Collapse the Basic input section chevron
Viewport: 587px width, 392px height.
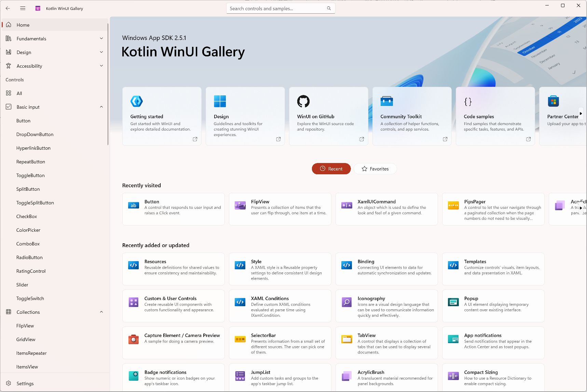point(101,107)
